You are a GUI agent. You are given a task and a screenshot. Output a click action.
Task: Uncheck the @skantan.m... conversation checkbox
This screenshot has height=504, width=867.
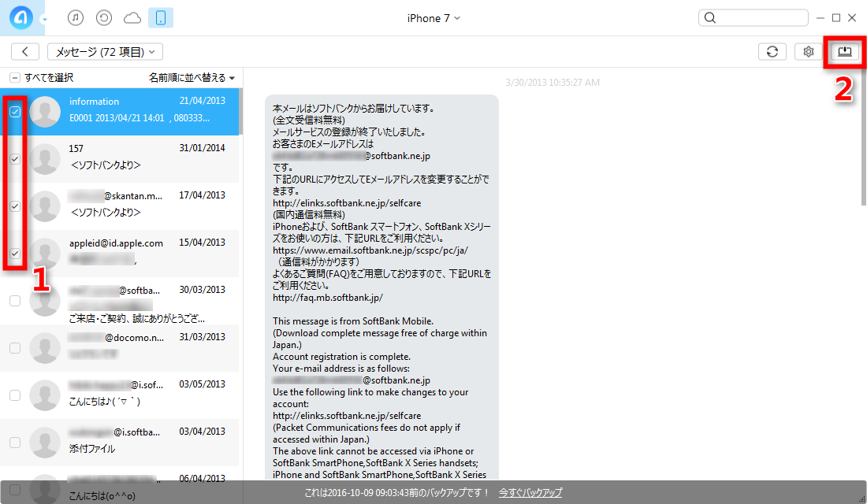click(x=15, y=206)
